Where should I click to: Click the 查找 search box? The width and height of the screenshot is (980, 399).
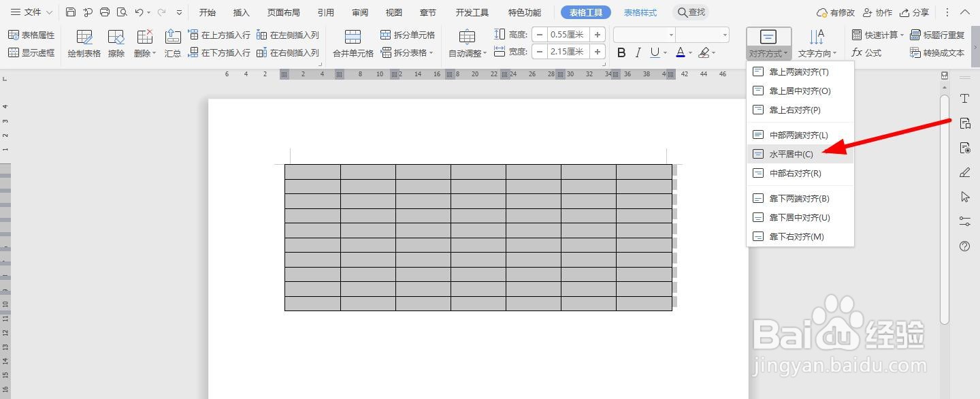click(x=691, y=12)
